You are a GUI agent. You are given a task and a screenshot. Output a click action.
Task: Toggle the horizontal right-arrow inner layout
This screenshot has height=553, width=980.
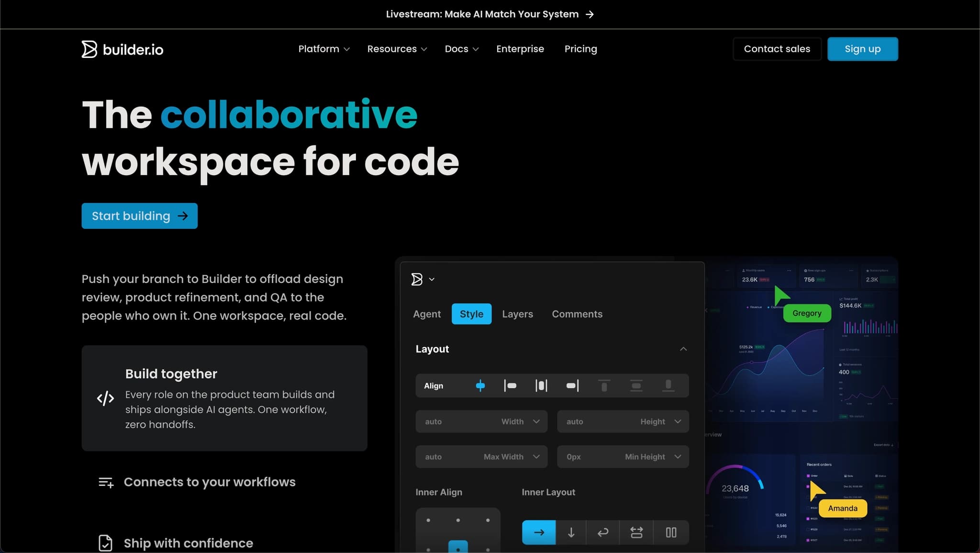[x=539, y=532]
